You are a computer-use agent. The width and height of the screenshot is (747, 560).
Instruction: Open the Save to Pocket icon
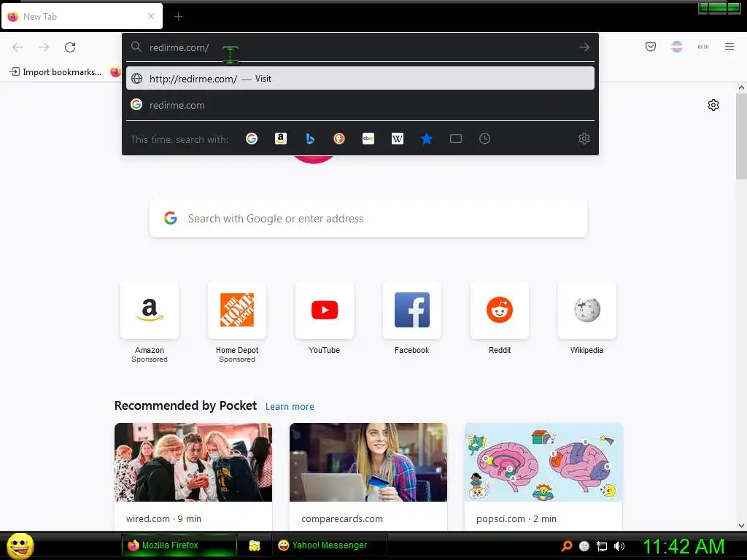click(x=651, y=47)
